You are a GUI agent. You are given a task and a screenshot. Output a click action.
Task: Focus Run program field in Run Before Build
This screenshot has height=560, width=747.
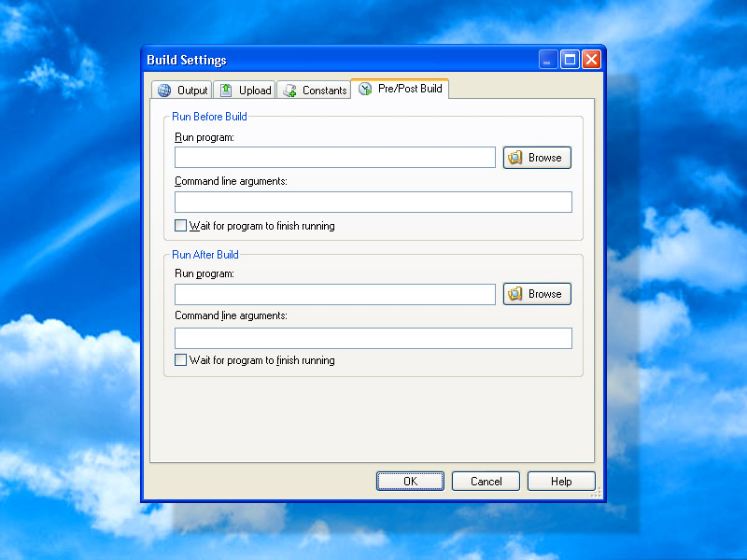click(335, 157)
